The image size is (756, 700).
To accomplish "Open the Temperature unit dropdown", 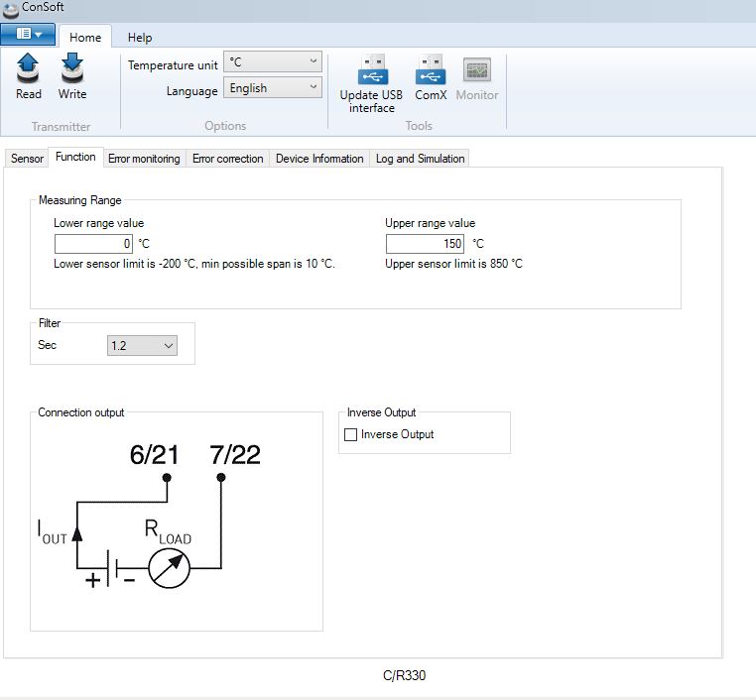I will [x=273, y=61].
